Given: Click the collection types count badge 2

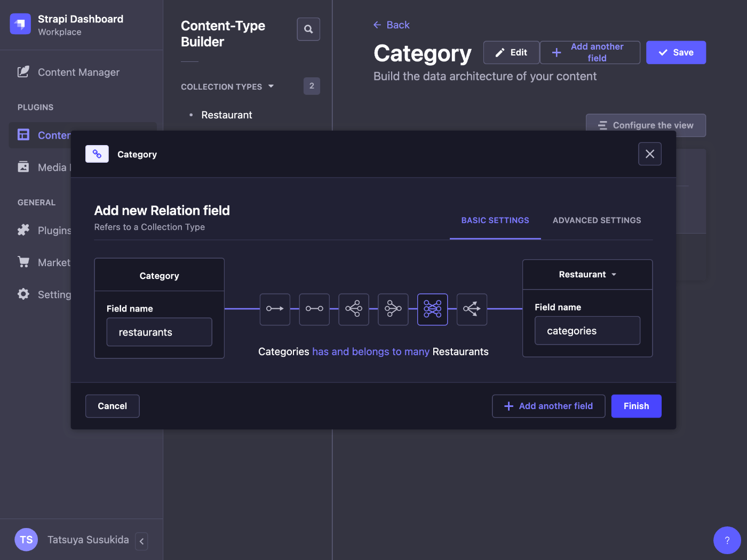Looking at the screenshot, I should pyautogui.click(x=312, y=86).
